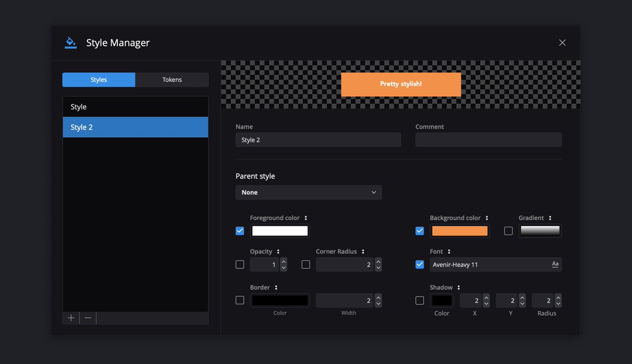This screenshot has height=364, width=632.
Task: Enable the Gradient checkbox
Action: 508,231
